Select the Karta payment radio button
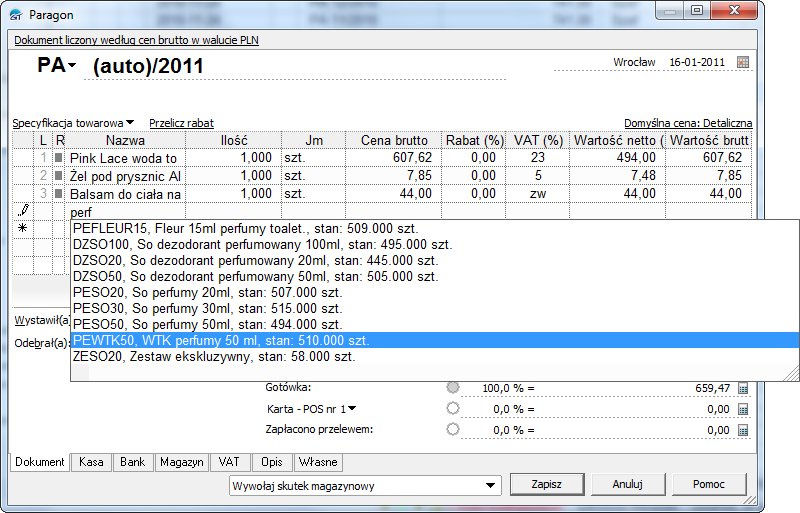The width and height of the screenshot is (800, 513). 453,408
